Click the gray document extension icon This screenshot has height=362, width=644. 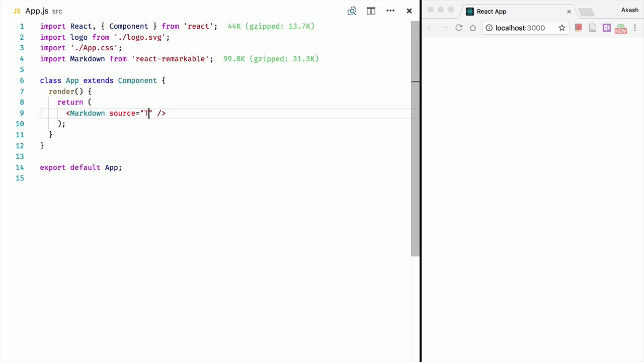pos(593,28)
